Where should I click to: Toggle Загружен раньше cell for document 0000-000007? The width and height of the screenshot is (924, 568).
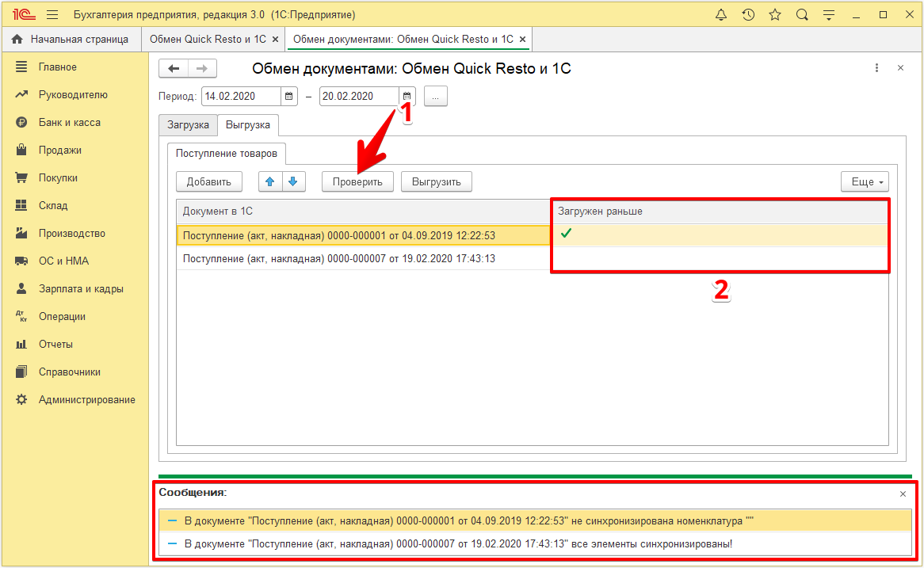720,259
